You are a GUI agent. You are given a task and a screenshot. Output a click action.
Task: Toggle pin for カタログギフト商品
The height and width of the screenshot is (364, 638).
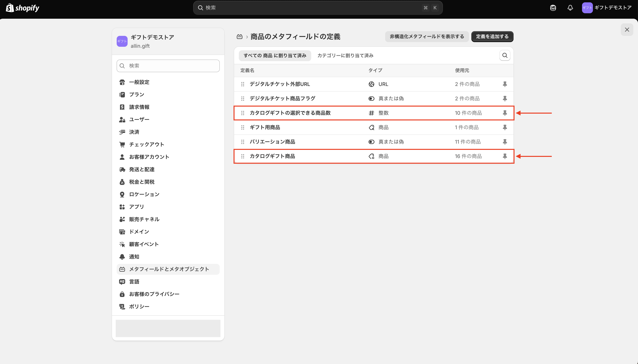[x=505, y=156]
